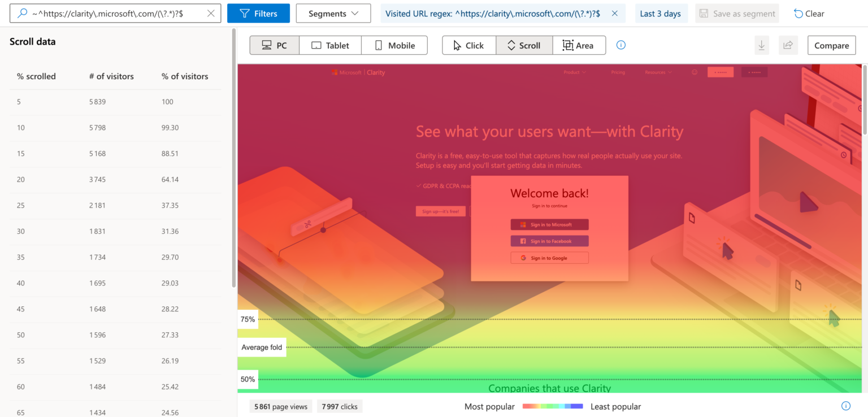Open Resources menu in heatmap preview

tap(658, 72)
